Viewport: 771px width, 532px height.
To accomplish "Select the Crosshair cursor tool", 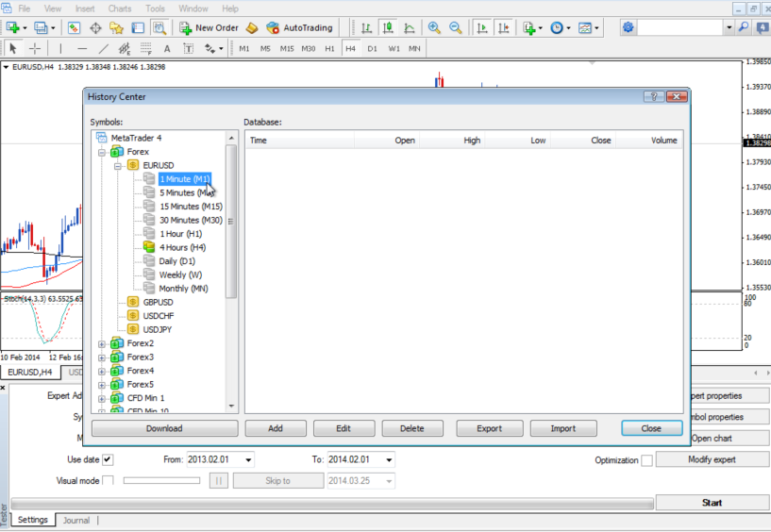I will point(35,49).
